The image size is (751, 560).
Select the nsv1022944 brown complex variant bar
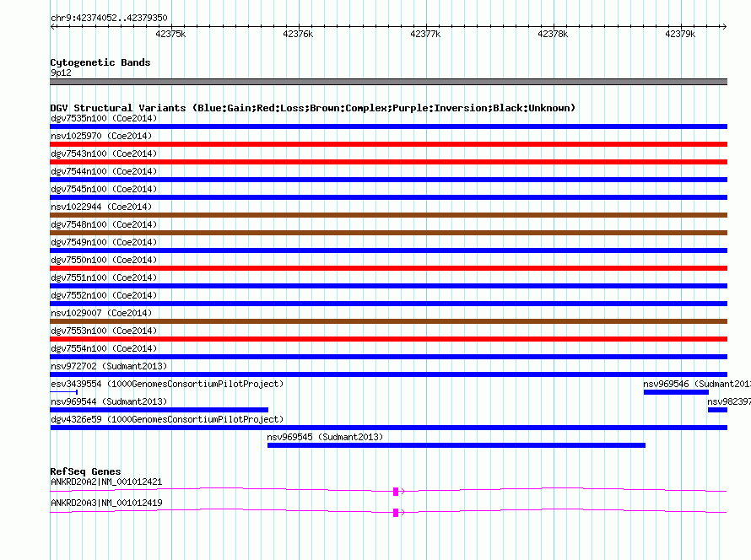point(388,215)
